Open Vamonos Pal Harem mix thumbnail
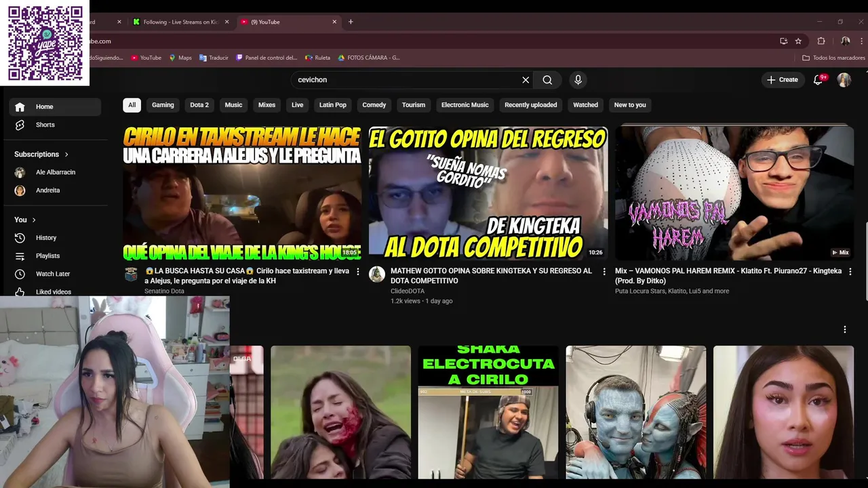This screenshot has height=488, width=868. tap(734, 192)
